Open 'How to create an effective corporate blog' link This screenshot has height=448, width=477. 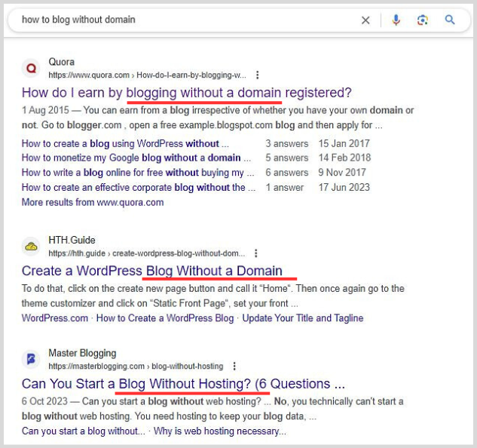(x=139, y=187)
